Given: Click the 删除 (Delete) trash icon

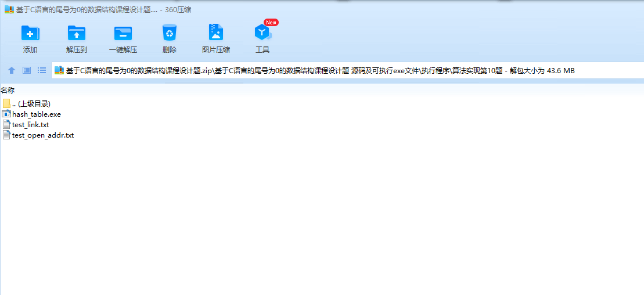Looking at the screenshot, I should (x=169, y=33).
